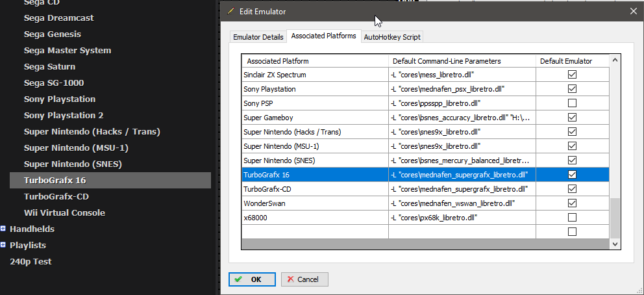This screenshot has height=295, width=644.
Task: Edit the mednafen_psx_libretro.dll parameters cell
Action: [462, 89]
